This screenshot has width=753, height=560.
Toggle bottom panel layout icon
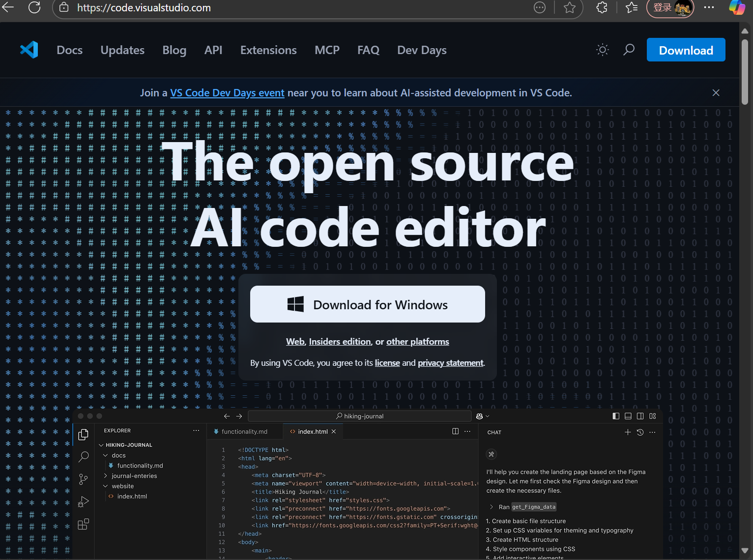(628, 416)
